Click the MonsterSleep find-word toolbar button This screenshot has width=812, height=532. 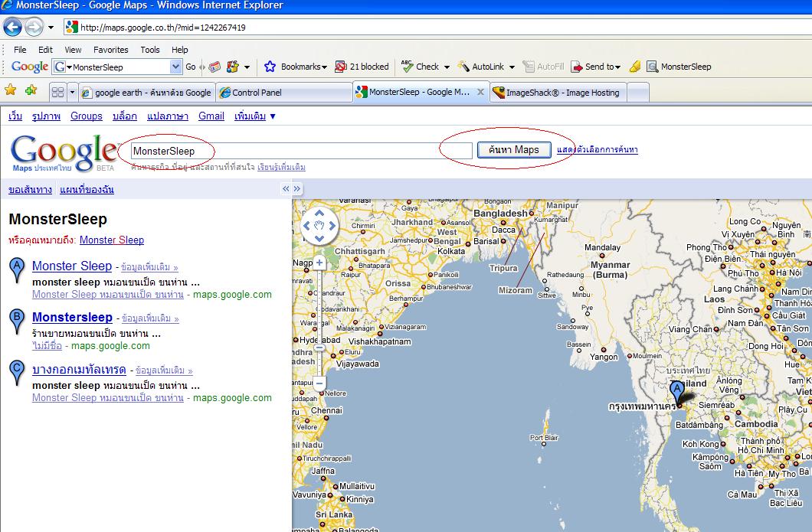point(679,67)
